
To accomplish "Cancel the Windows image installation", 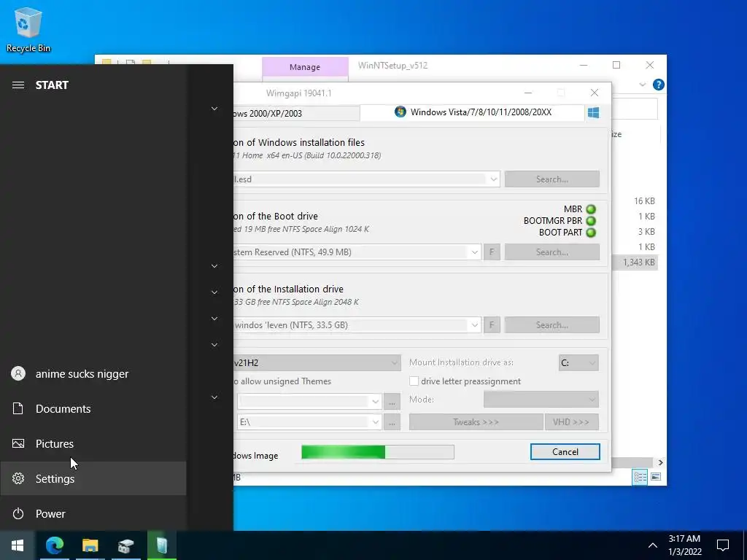I will coord(565,452).
